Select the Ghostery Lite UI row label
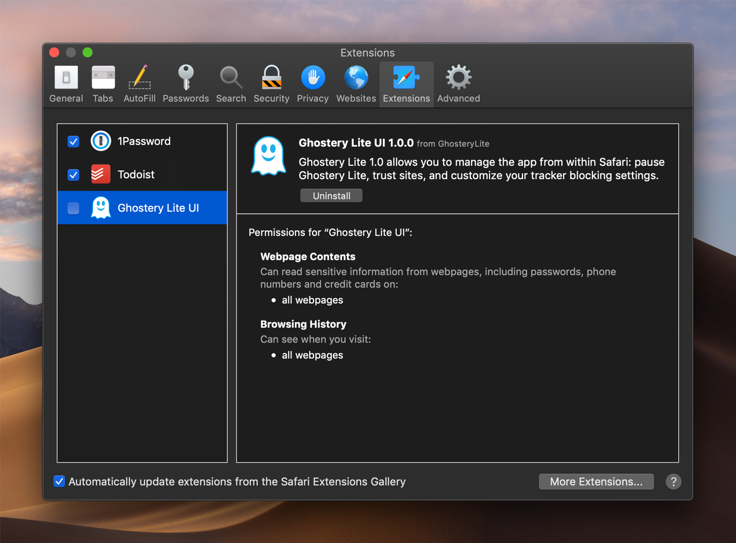Screen dimensions: 736x543 point(158,208)
